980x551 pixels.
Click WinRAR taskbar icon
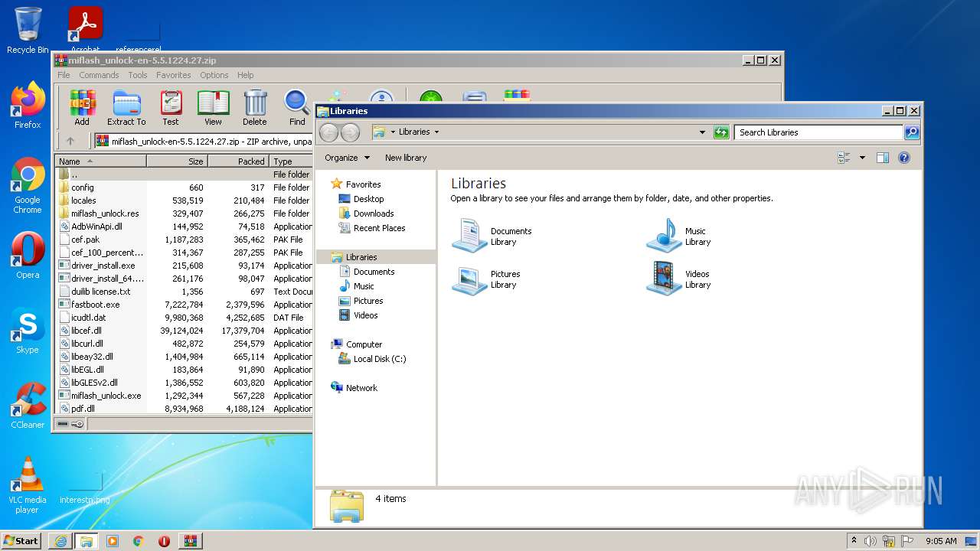(x=190, y=541)
